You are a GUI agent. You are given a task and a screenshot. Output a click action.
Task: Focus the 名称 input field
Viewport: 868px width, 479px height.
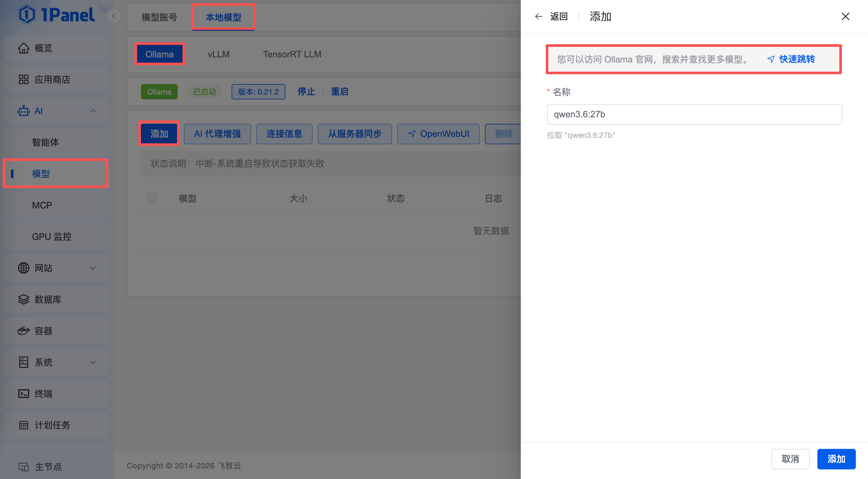694,114
